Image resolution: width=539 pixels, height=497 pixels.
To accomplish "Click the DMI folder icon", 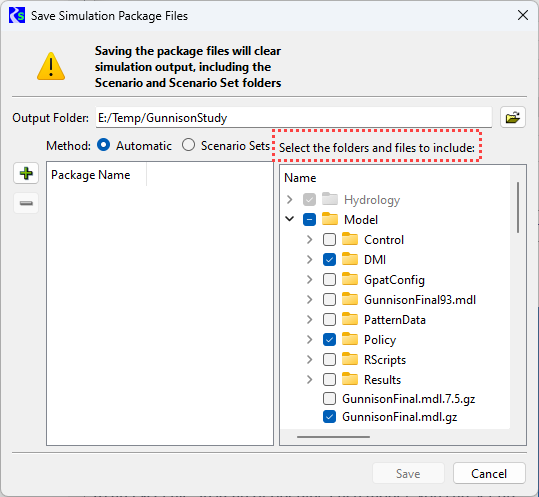I will pos(350,259).
